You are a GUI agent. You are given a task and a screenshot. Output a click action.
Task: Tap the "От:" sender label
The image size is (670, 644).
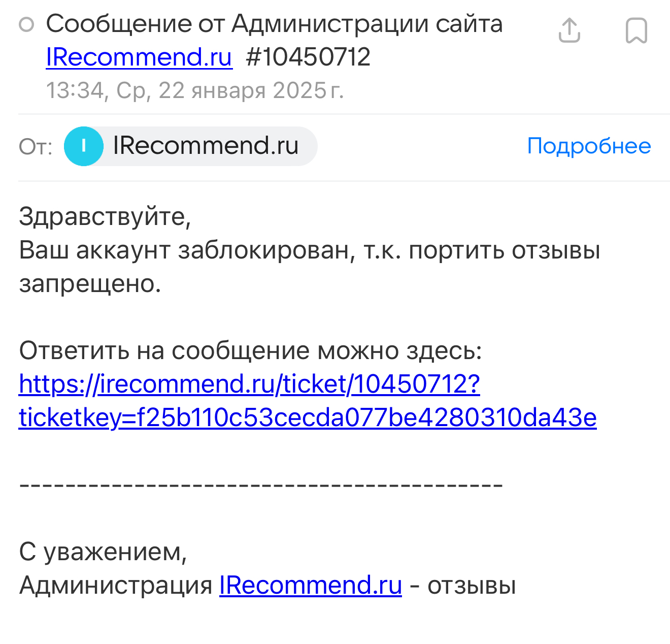[36, 147]
